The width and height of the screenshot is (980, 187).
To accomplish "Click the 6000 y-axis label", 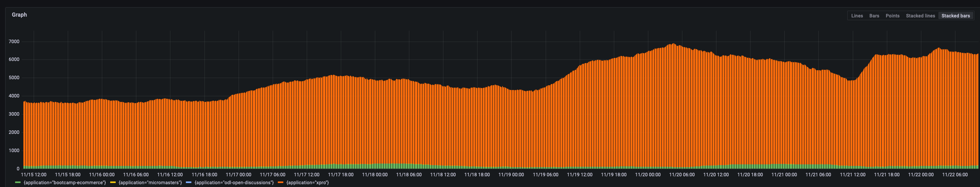I will pyautogui.click(x=14, y=59).
